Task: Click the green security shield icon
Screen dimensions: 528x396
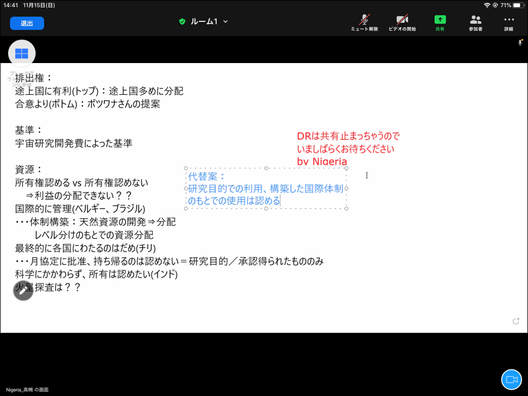Action: (182, 22)
